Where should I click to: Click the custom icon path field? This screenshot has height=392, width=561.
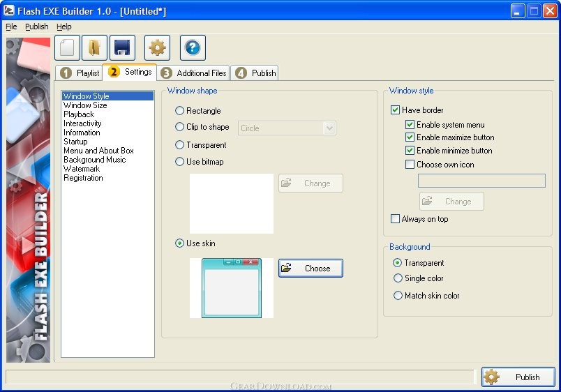click(481, 181)
